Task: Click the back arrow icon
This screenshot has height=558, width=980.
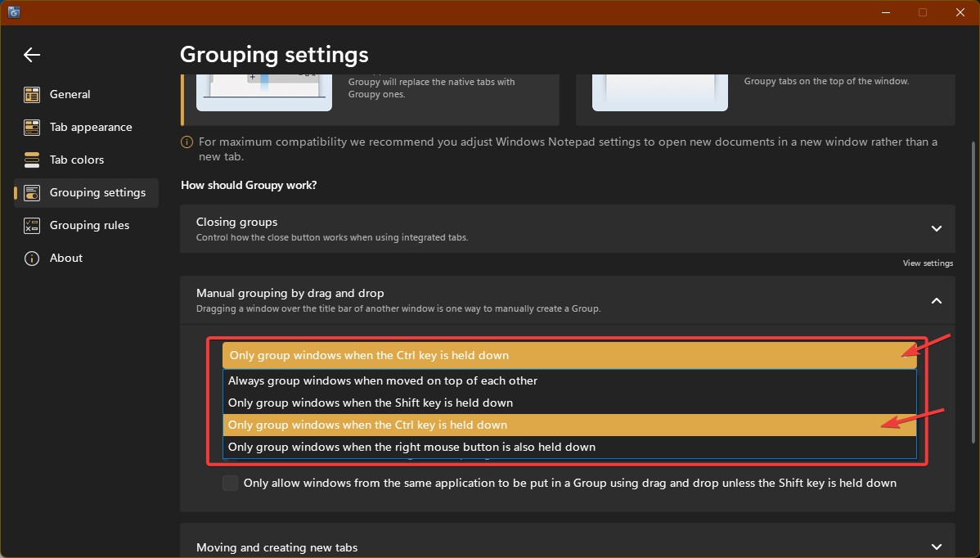Action: click(x=32, y=55)
